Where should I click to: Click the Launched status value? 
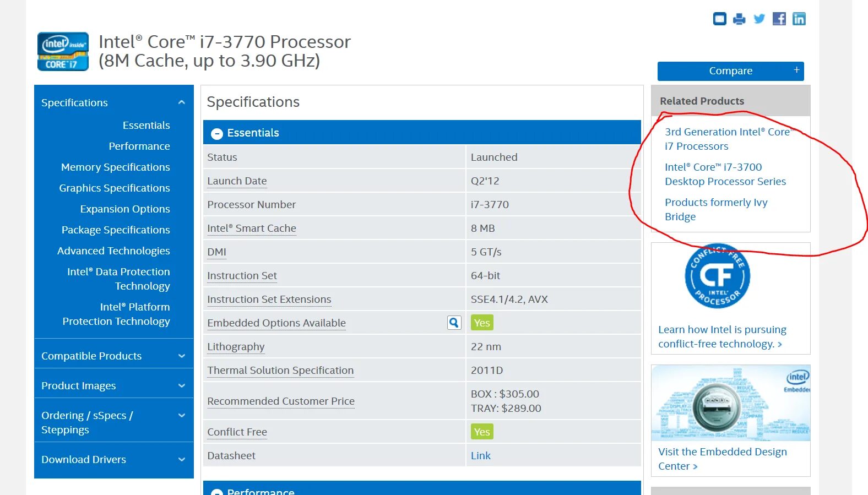pyautogui.click(x=494, y=157)
